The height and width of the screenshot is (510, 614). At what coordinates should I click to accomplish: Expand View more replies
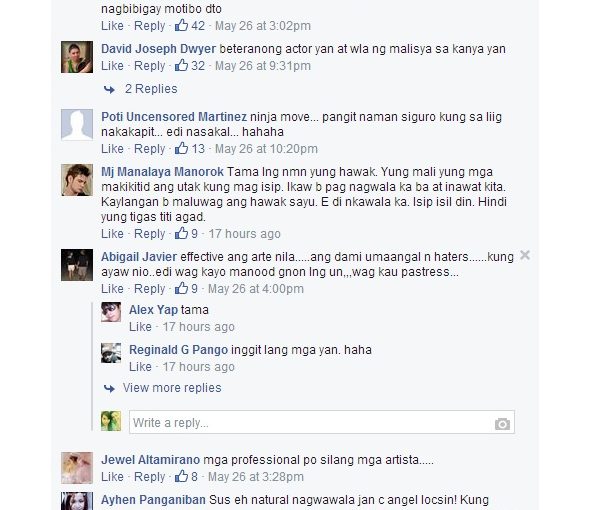pos(172,388)
